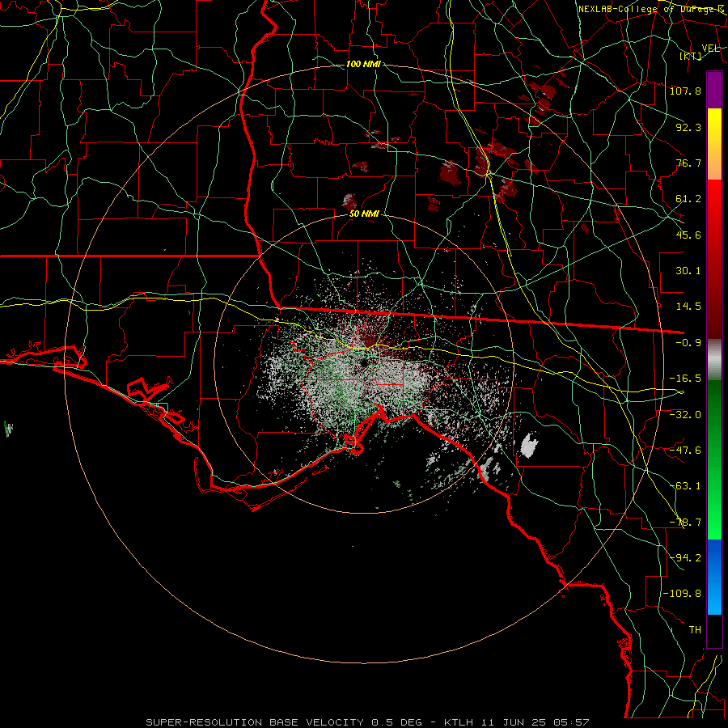Pick the gray near-zero segment of the color bar
The width and height of the screenshot is (728, 728).
tap(714, 360)
